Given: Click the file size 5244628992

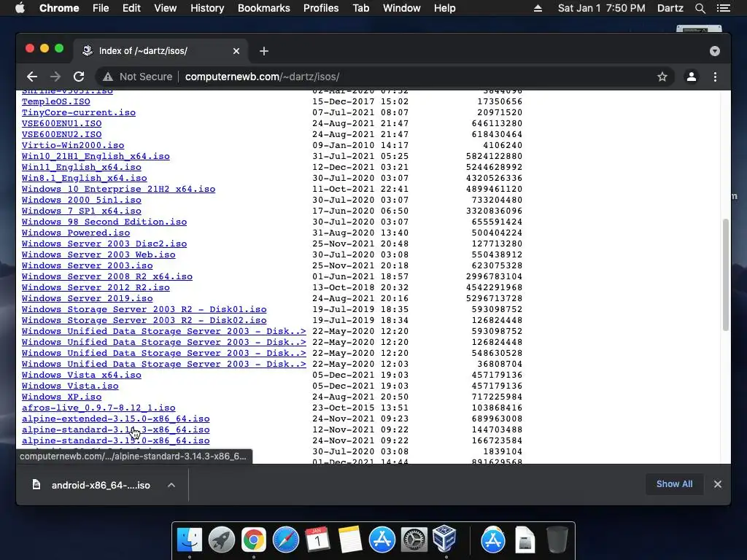Looking at the screenshot, I should (x=494, y=167).
